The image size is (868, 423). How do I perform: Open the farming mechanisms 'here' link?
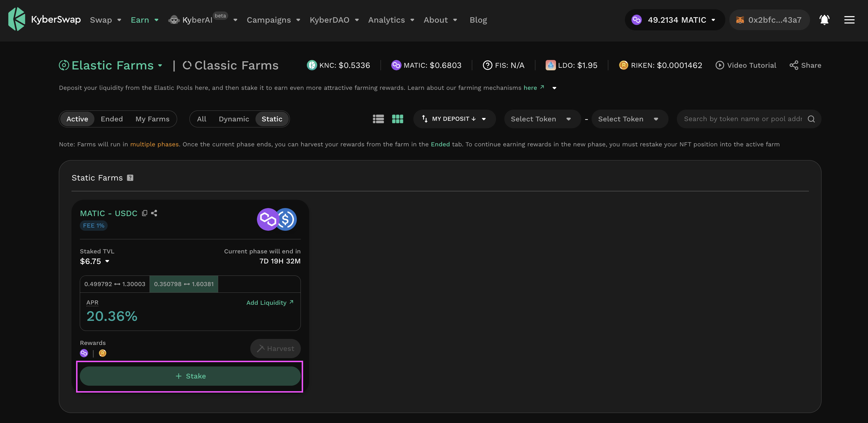point(534,88)
